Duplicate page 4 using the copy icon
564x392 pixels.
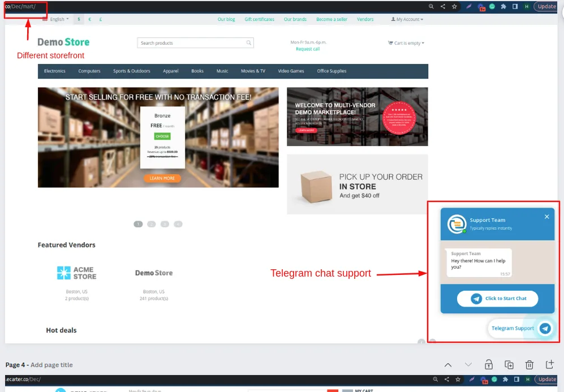point(509,365)
